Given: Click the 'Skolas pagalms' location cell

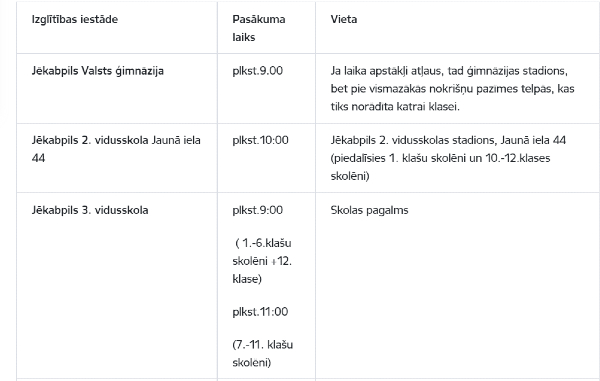Looking at the screenshot, I should click(x=369, y=210).
